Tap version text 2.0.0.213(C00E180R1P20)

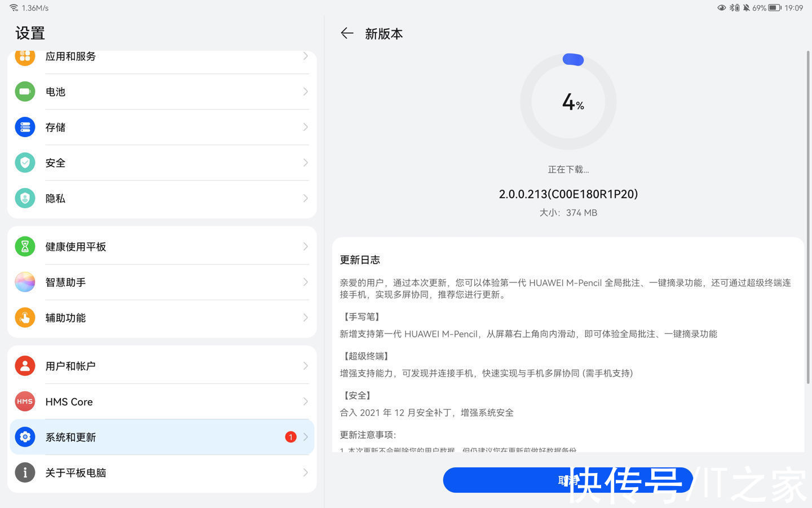pos(568,194)
